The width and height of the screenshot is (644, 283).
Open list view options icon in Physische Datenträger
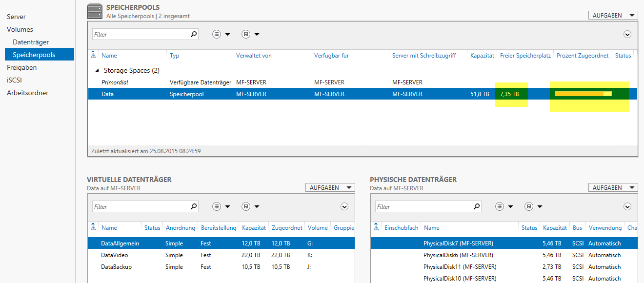[x=500, y=206]
